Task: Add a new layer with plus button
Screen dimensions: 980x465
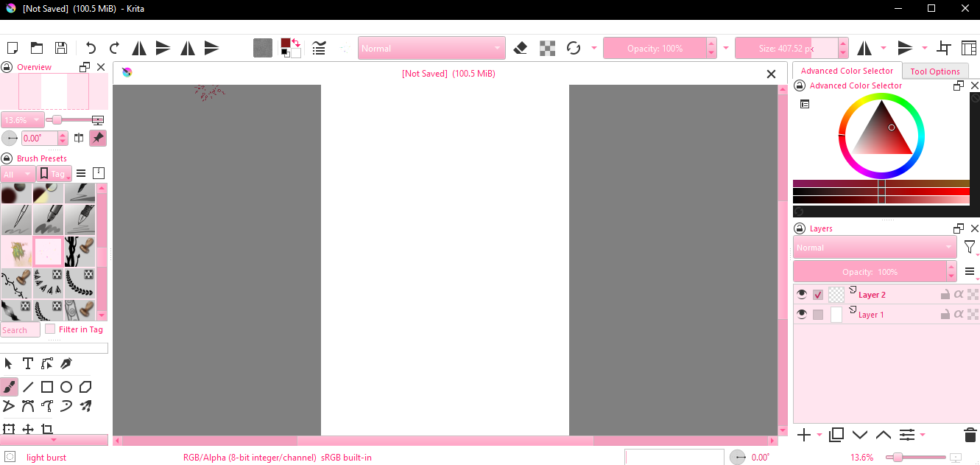Action: tap(804, 435)
